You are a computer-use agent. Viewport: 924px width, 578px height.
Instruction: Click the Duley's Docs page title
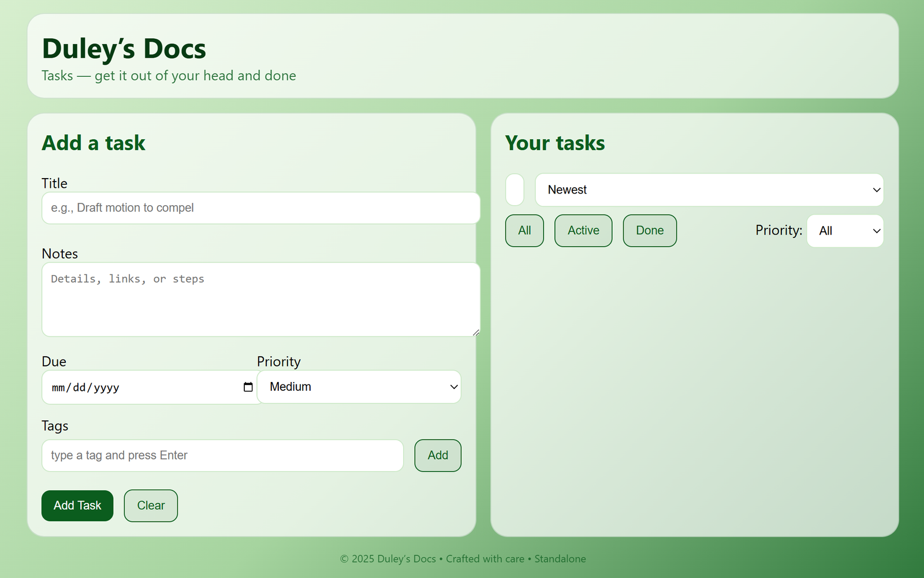(x=124, y=49)
